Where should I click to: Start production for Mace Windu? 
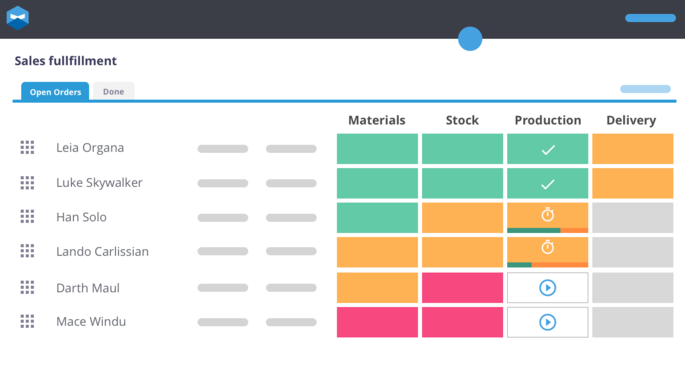coord(547,322)
